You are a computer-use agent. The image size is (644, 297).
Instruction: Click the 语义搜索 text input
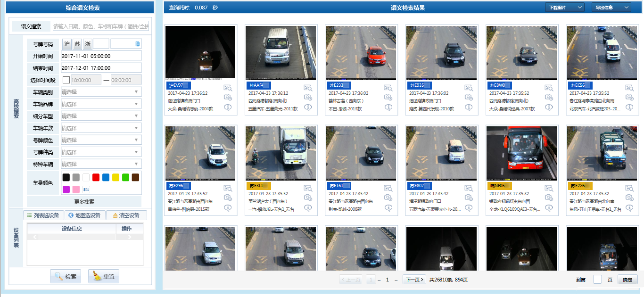[101, 26]
